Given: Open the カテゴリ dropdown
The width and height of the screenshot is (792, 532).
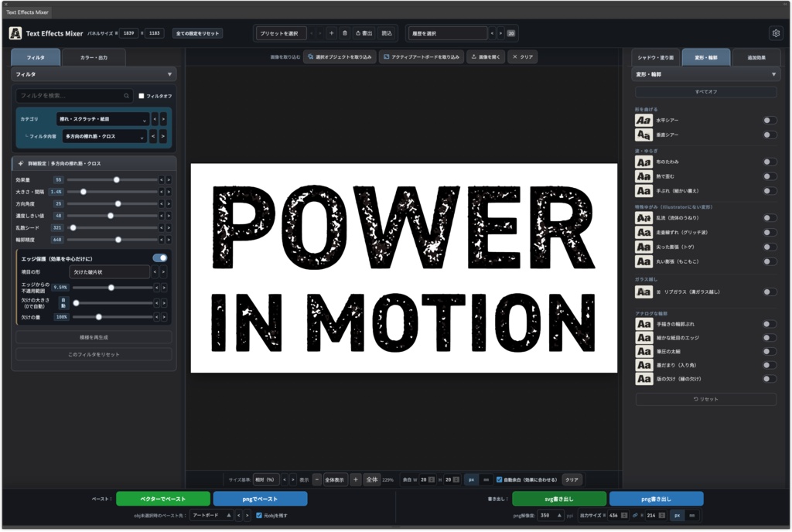Looking at the screenshot, I should [x=103, y=119].
